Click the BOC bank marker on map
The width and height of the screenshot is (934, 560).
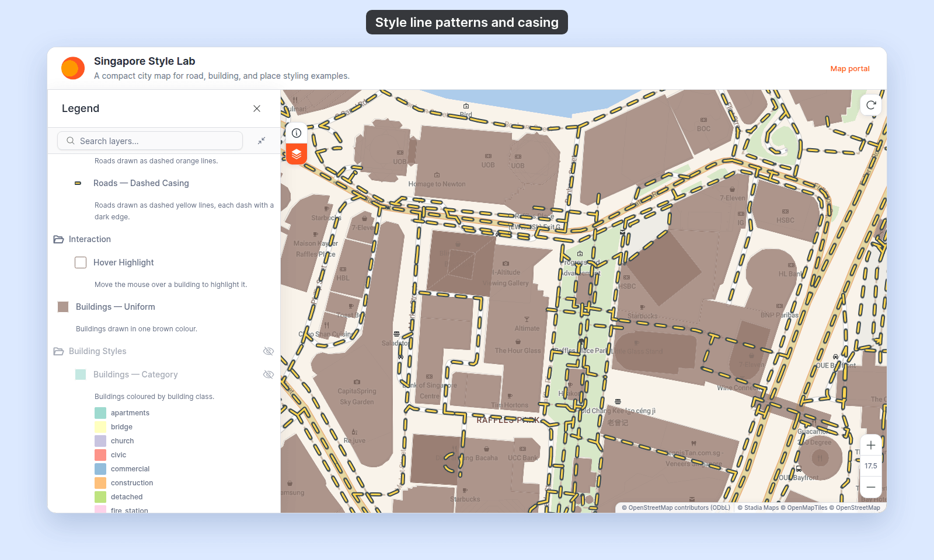tap(703, 120)
